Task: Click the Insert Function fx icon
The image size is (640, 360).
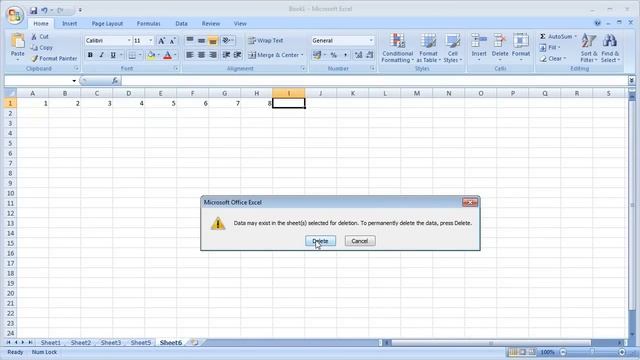Action: [x=115, y=81]
